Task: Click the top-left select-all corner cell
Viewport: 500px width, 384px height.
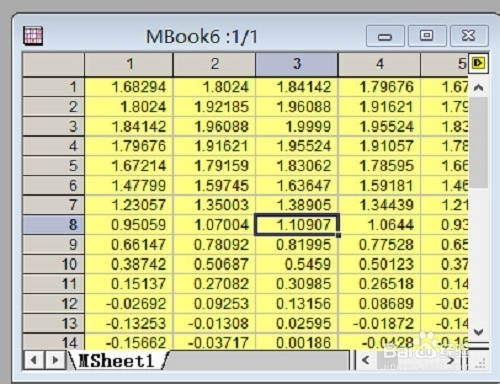Action: tap(54, 64)
